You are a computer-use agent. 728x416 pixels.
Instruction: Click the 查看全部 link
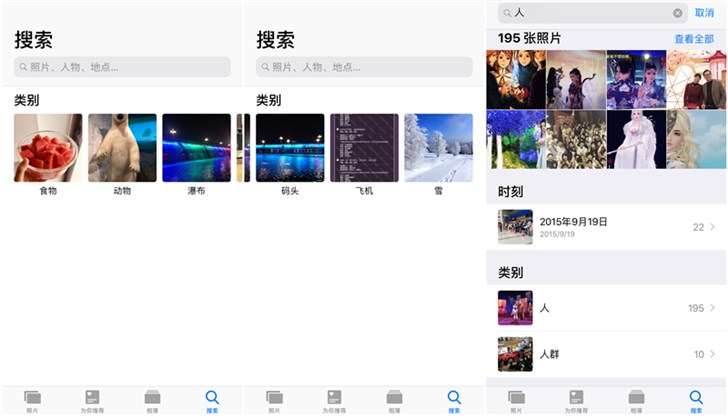coord(694,39)
